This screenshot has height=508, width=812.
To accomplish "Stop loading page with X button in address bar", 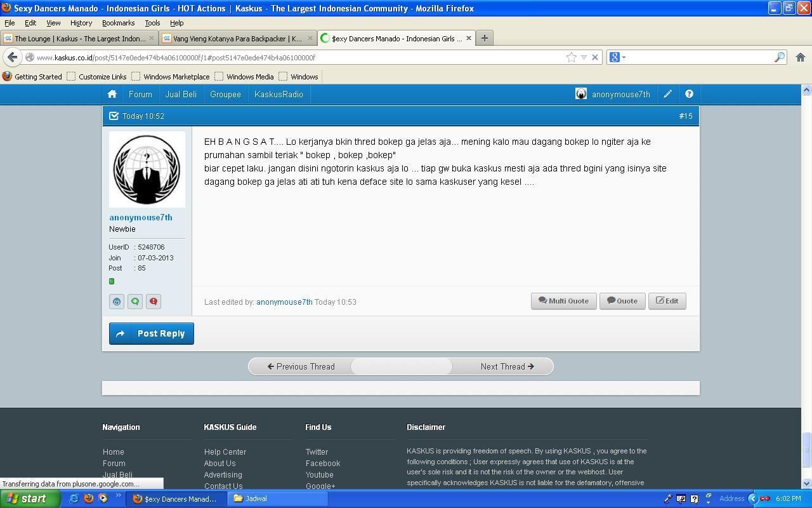I will pos(595,57).
